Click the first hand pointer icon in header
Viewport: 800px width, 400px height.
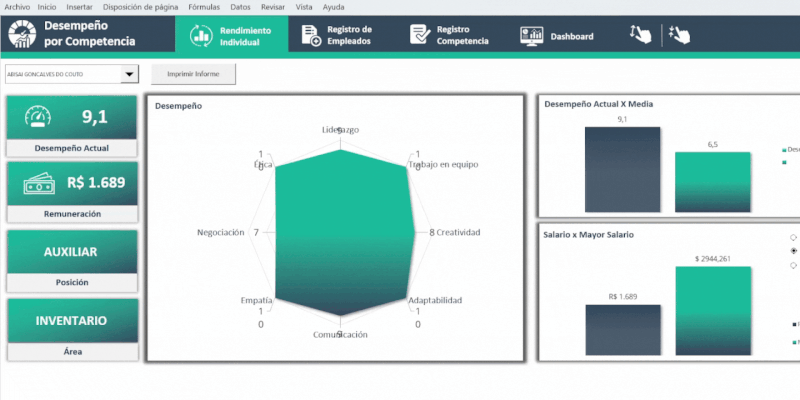pos(640,35)
